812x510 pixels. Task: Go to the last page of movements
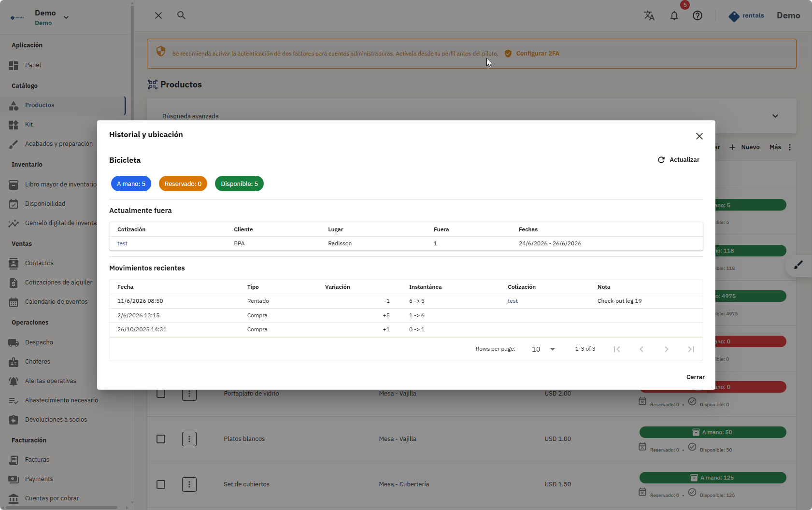coord(691,349)
